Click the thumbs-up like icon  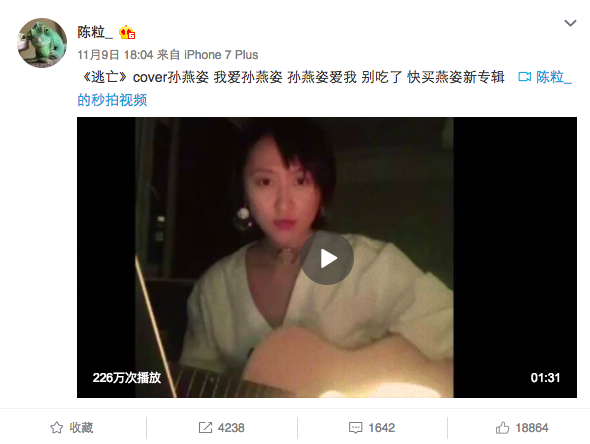[502, 427]
